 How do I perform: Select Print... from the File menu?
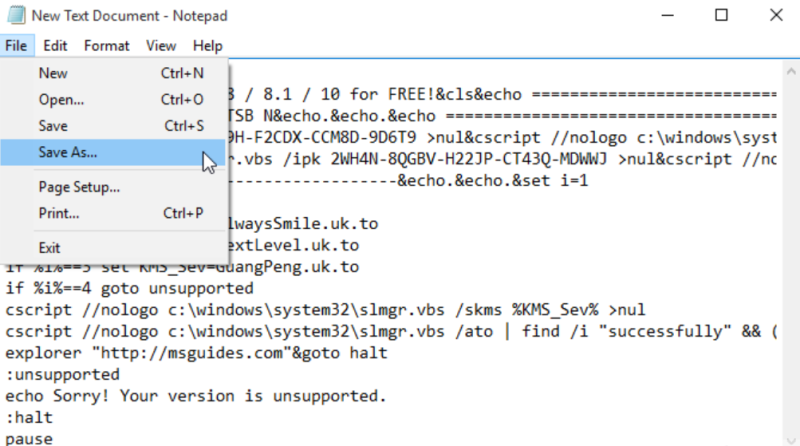(x=59, y=213)
